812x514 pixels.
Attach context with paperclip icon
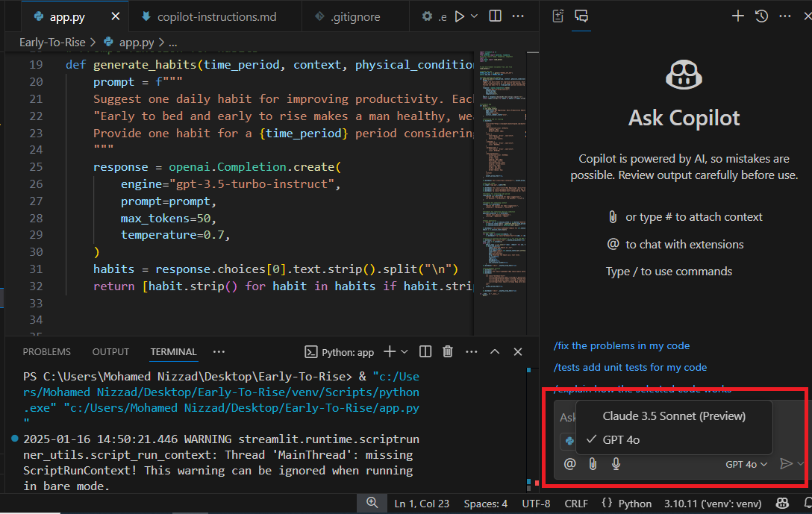coord(593,464)
